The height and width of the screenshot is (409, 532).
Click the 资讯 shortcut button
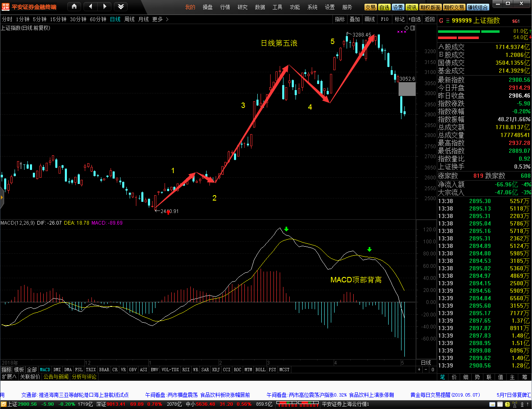click(411, 7)
